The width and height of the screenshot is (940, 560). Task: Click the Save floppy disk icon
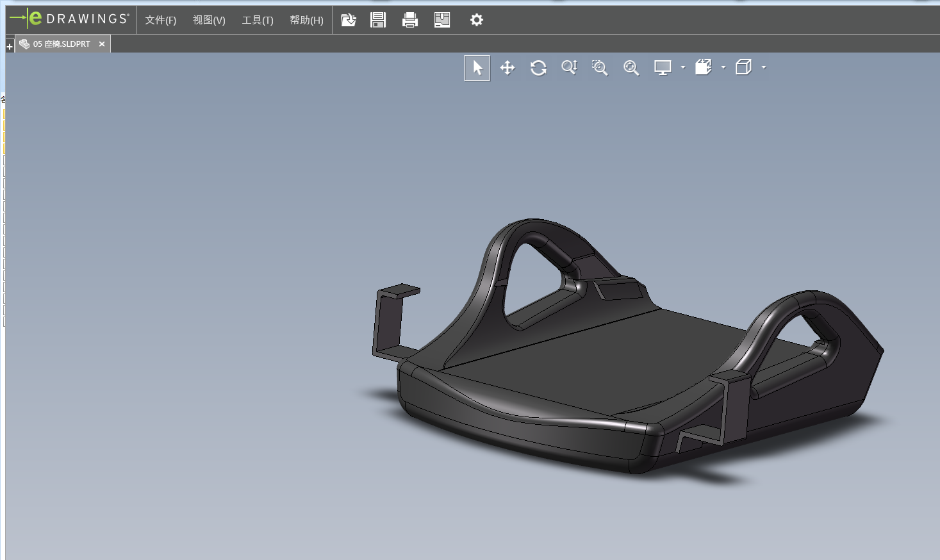pos(378,20)
